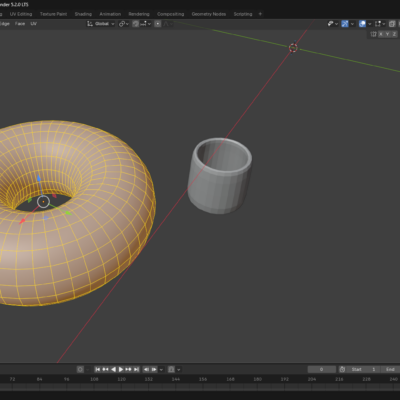
Task: Enable mirror editing on X axis
Action: click(x=381, y=34)
